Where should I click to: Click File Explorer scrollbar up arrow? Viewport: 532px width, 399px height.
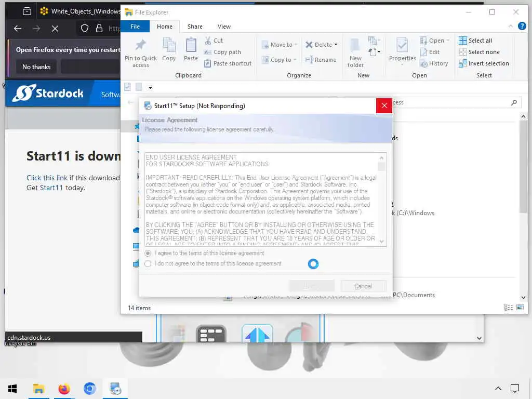(523, 117)
